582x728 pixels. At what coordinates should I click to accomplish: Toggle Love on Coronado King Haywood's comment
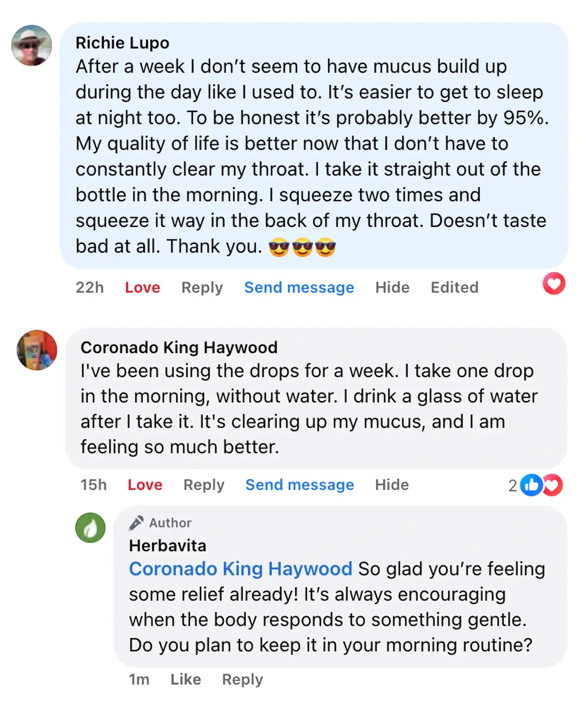click(145, 485)
